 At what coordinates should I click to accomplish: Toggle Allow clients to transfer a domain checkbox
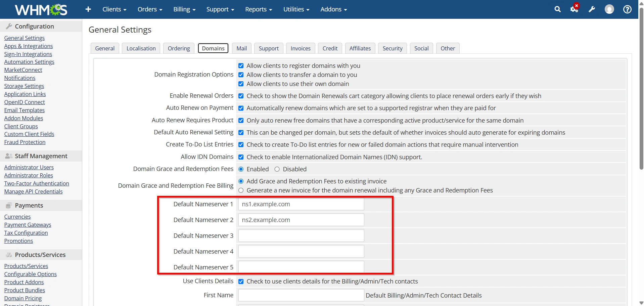click(241, 75)
